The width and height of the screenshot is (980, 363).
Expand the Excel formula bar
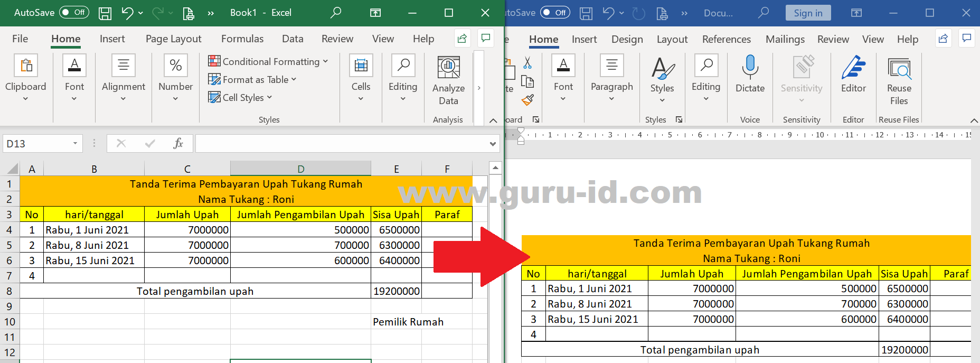pos(493,144)
